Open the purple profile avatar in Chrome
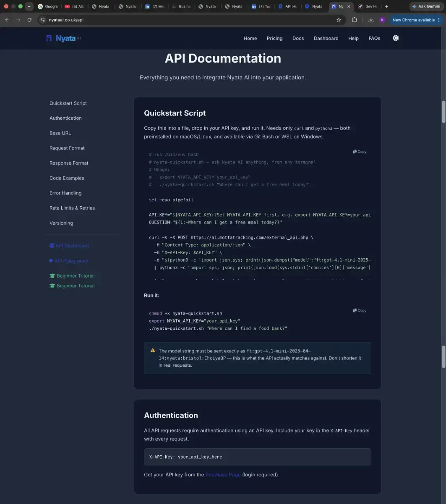 tap(382, 20)
